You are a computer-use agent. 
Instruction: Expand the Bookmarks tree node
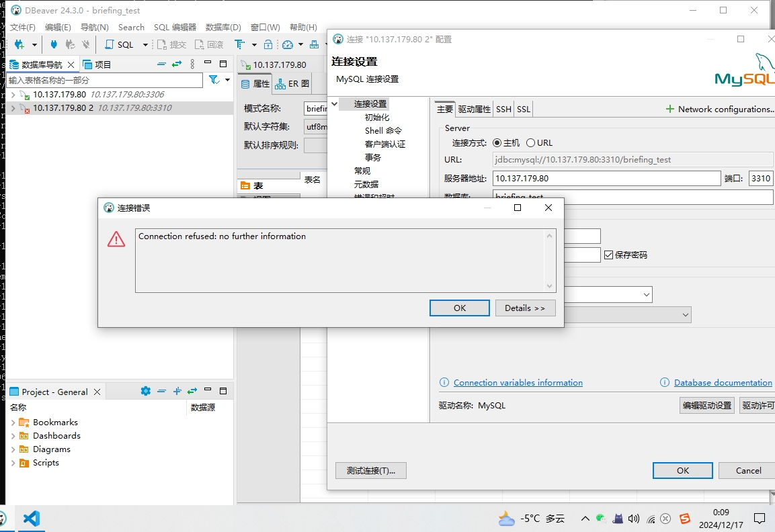13,423
